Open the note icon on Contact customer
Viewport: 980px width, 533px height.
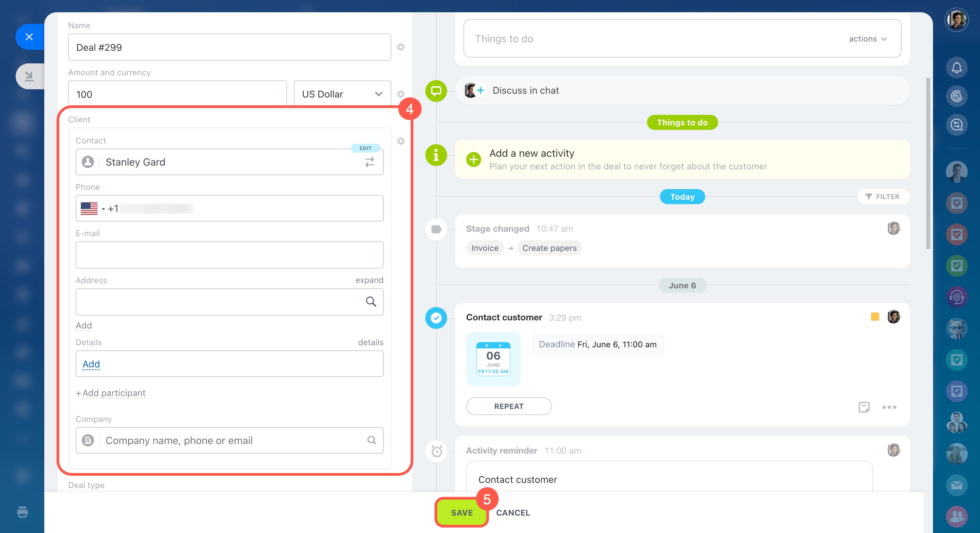point(864,407)
